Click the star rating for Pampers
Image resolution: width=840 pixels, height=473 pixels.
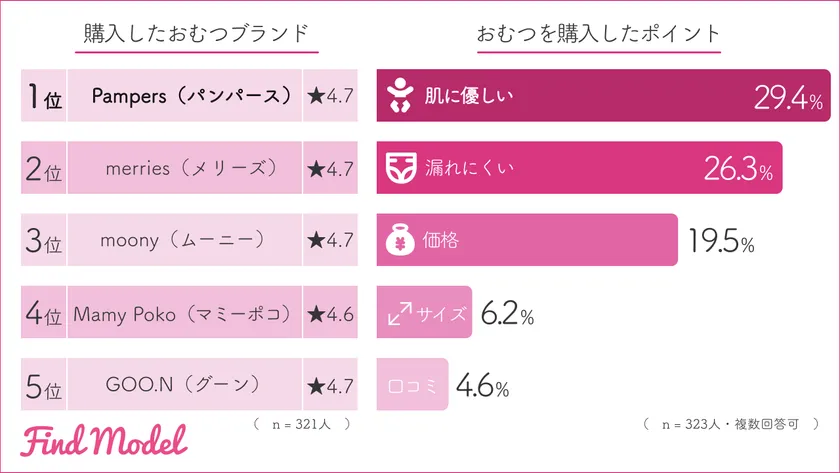click(x=329, y=96)
